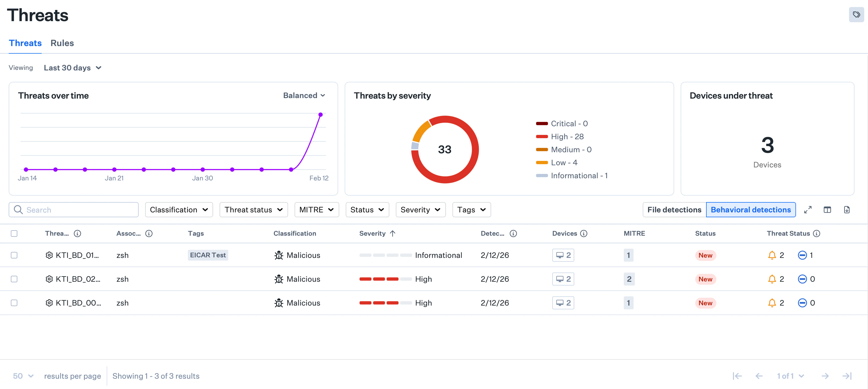
Task: Expand the table to fullscreen view
Action: 808,210
